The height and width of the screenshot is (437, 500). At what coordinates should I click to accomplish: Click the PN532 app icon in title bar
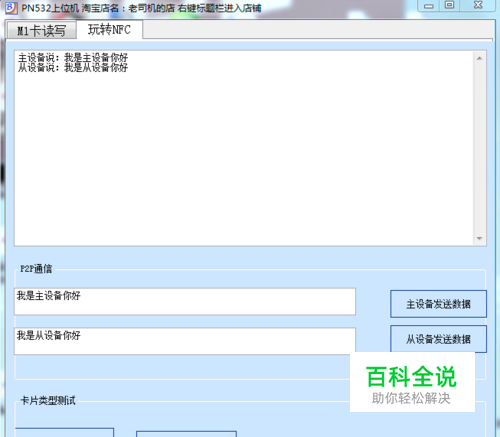[11, 8]
